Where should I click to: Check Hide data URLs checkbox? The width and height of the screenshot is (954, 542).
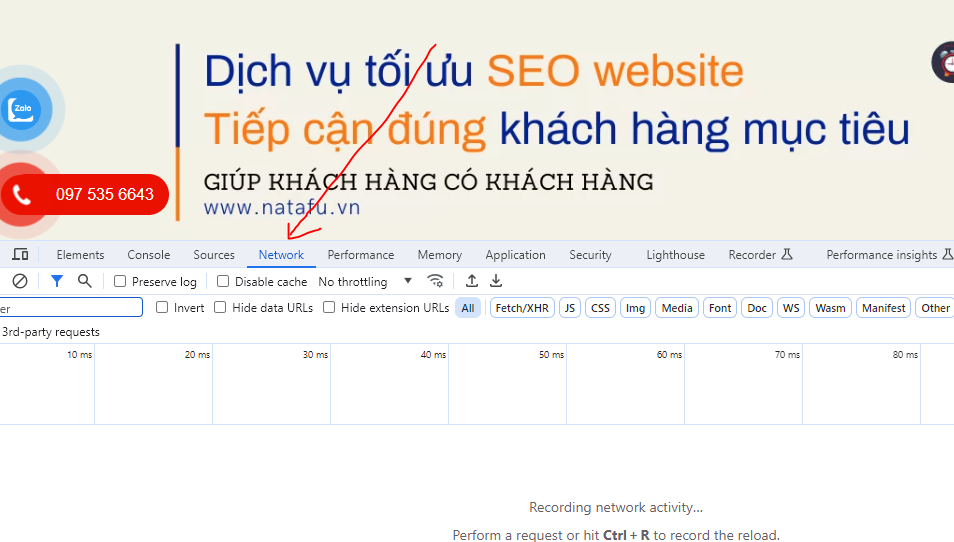(220, 307)
